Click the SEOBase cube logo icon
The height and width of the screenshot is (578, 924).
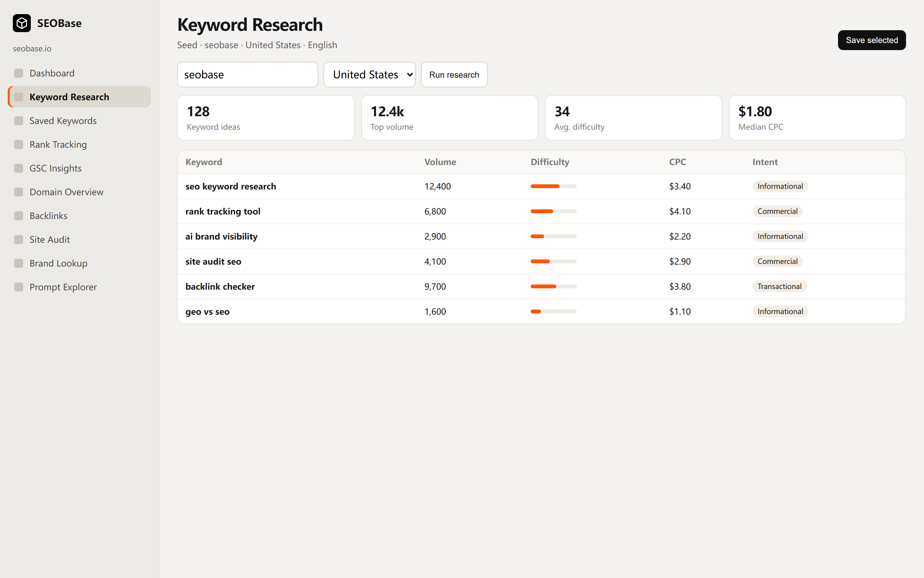pyautogui.click(x=22, y=23)
